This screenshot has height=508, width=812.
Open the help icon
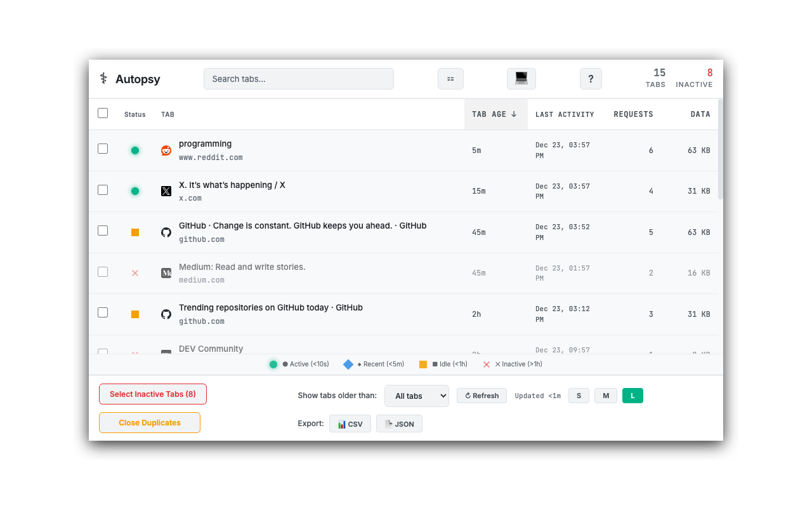coord(591,78)
